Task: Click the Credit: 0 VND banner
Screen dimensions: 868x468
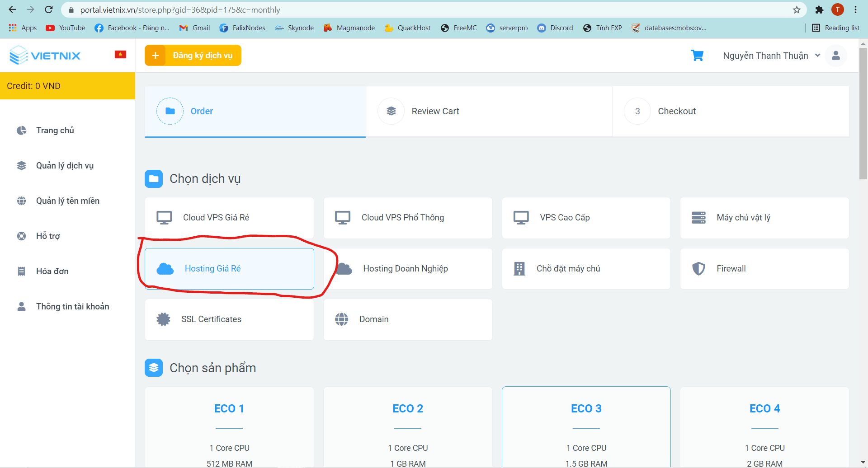Action: coord(67,86)
